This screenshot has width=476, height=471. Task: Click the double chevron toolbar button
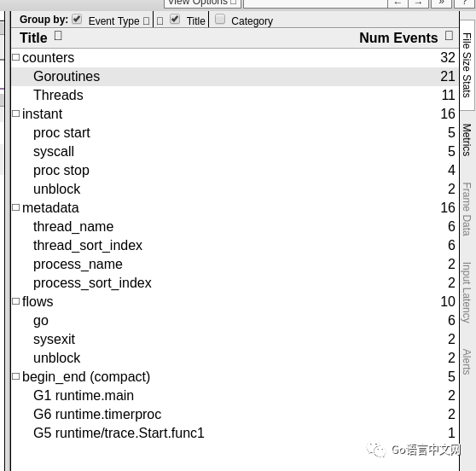[x=441, y=3]
